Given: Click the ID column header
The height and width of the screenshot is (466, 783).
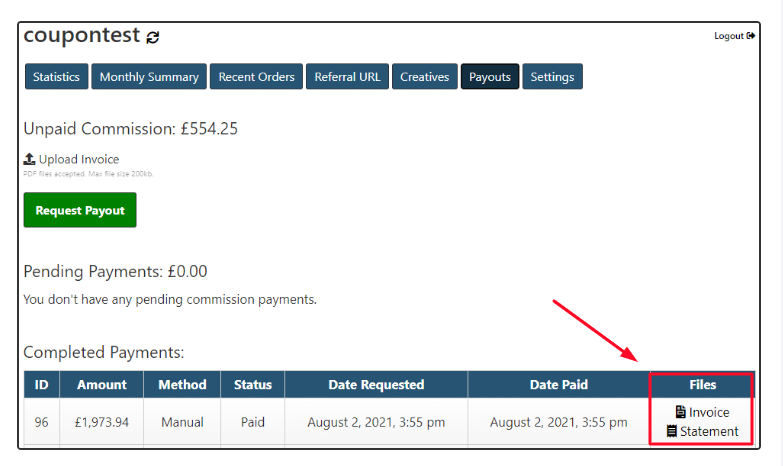Looking at the screenshot, I should click(x=41, y=385).
